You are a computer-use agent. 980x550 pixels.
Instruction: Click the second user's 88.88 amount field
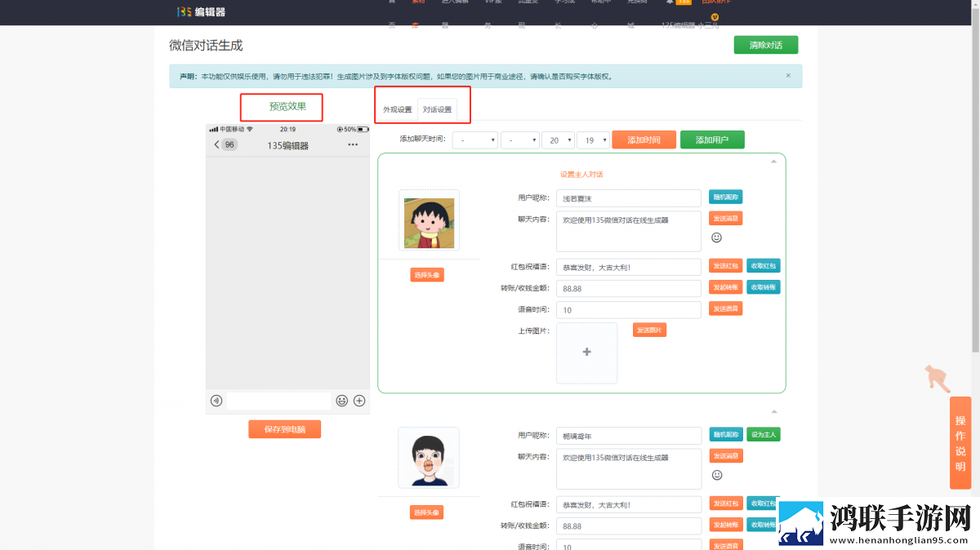pyautogui.click(x=628, y=526)
